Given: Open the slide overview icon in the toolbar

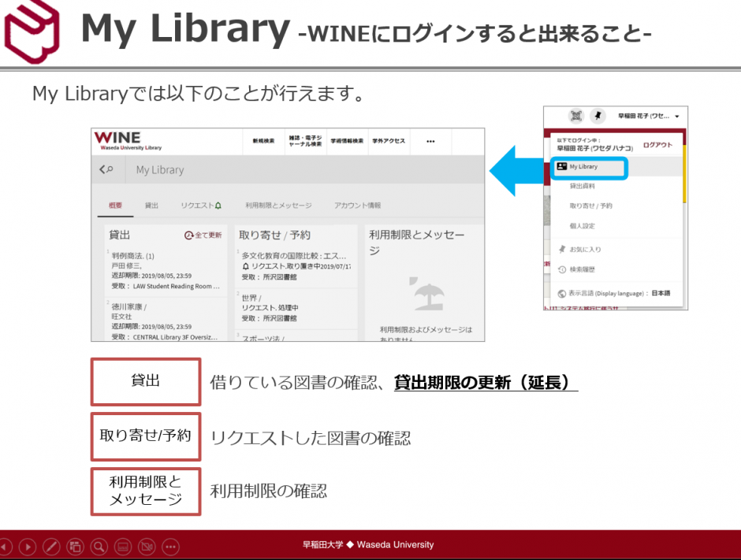Looking at the screenshot, I should (x=76, y=547).
